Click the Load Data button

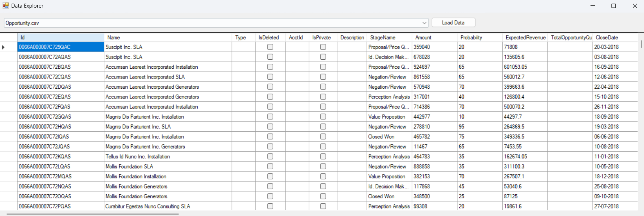pos(453,22)
